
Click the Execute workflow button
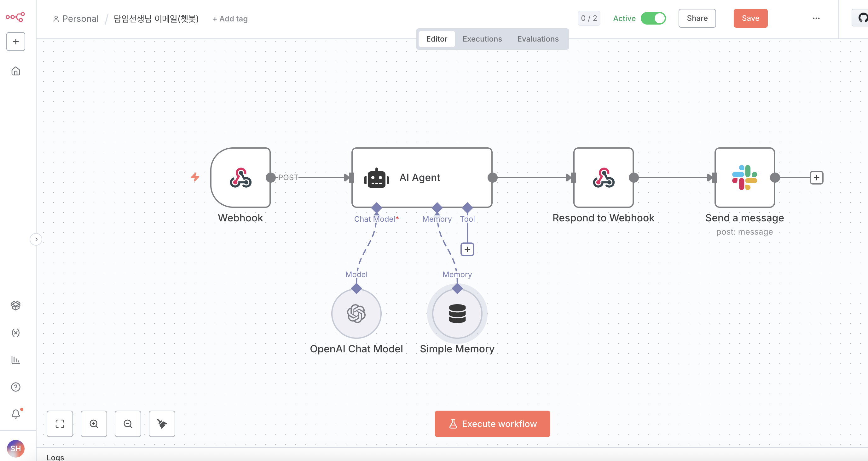pyautogui.click(x=492, y=424)
